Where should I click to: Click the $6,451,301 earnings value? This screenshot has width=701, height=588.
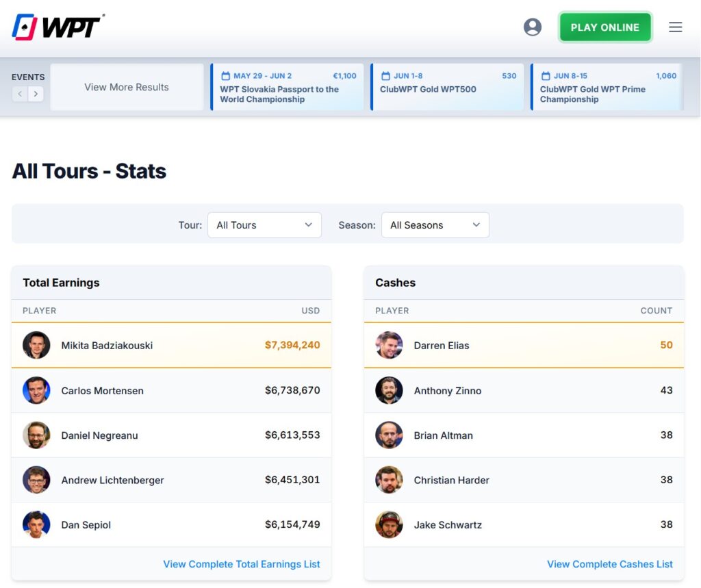coord(292,480)
